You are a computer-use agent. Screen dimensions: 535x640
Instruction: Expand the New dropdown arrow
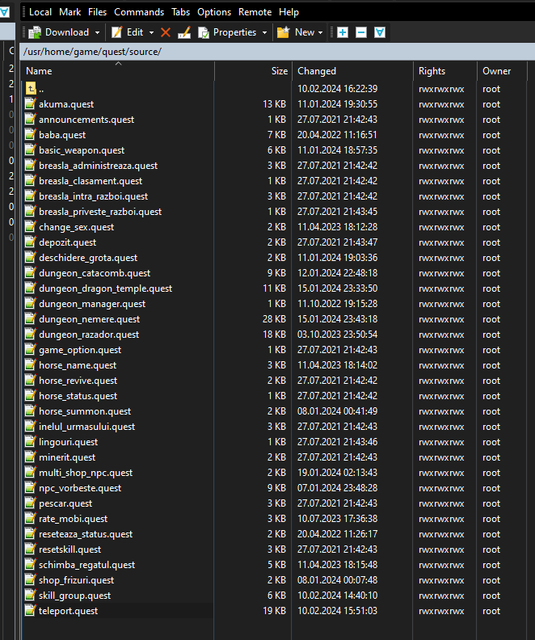point(320,33)
